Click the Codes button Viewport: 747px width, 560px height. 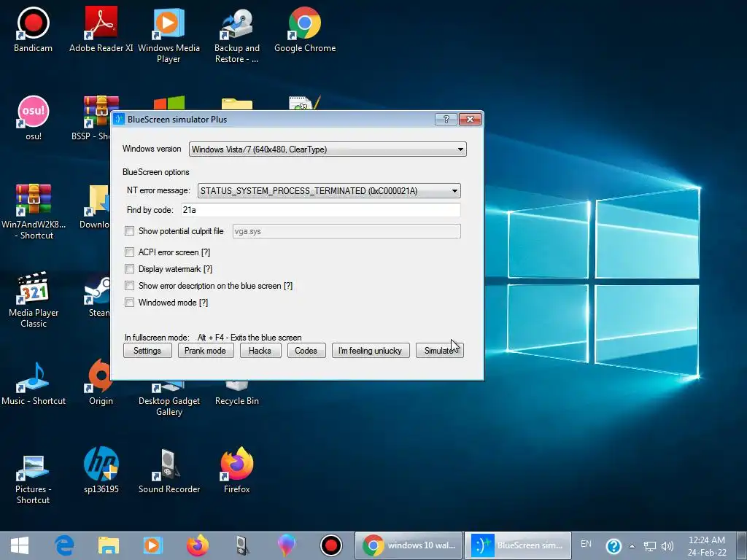(x=306, y=351)
